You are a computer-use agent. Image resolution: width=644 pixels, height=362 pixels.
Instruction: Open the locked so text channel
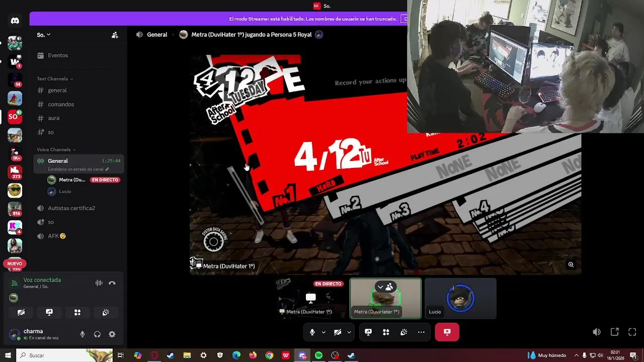(x=78, y=132)
